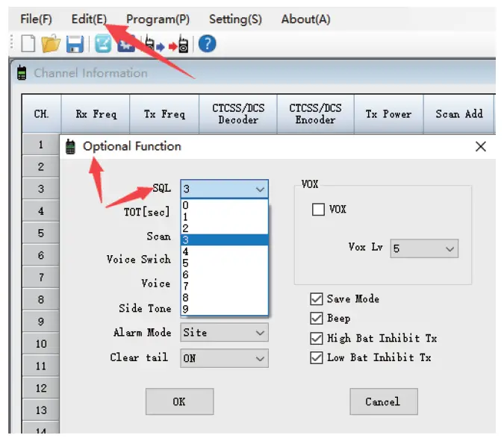Select channel row 5 header
The height and width of the screenshot is (438, 504).
[x=41, y=233]
